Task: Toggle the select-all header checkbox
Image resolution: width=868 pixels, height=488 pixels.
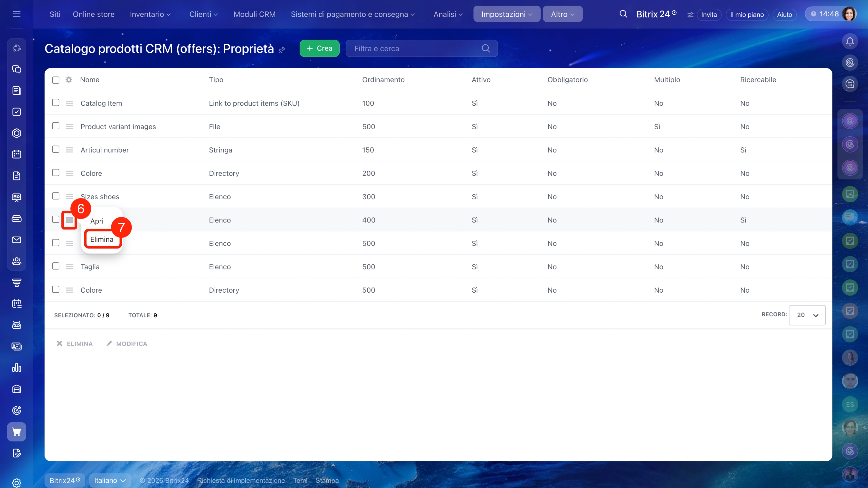Action: pyautogui.click(x=56, y=80)
